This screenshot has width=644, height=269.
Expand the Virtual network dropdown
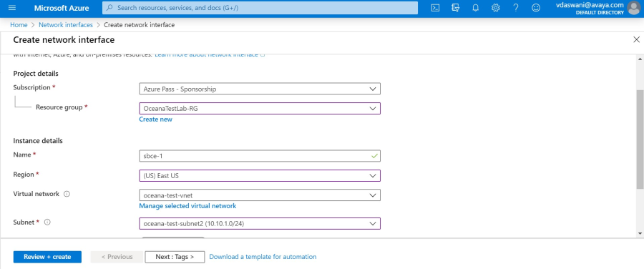point(260,195)
